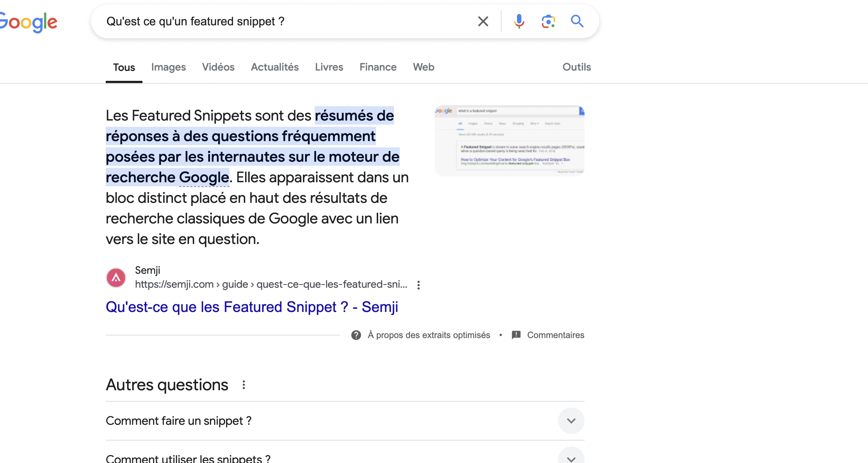Screen dimensions: 868x463
Task: Expand the 'Comment faire un snippet ?' question
Action: pos(572,420)
